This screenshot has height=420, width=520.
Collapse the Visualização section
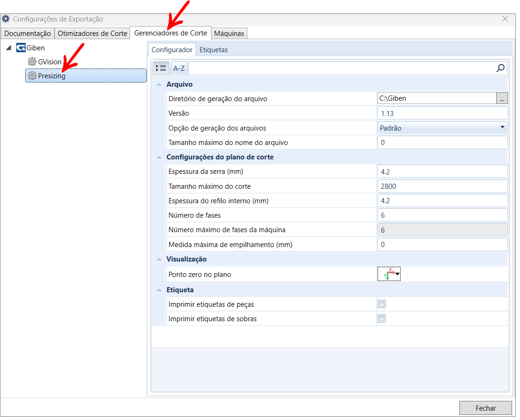click(x=159, y=260)
